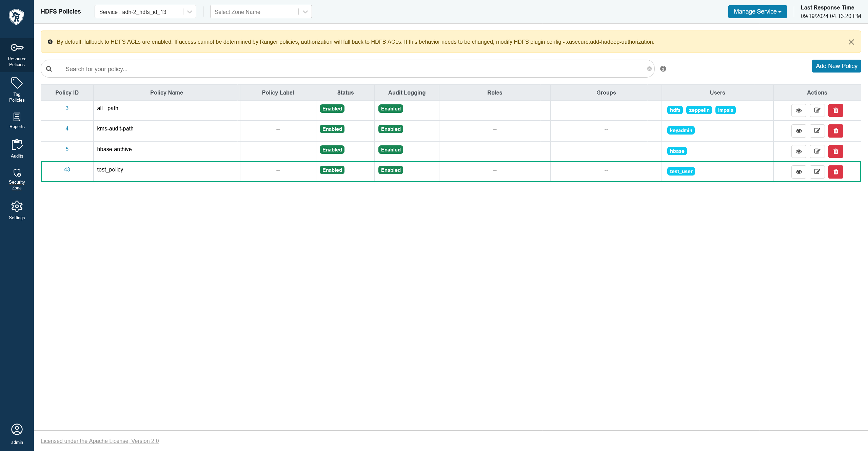This screenshot has width=868, height=451.
Task: Click Status Enabled badge for all - path
Action: (x=332, y=109)
